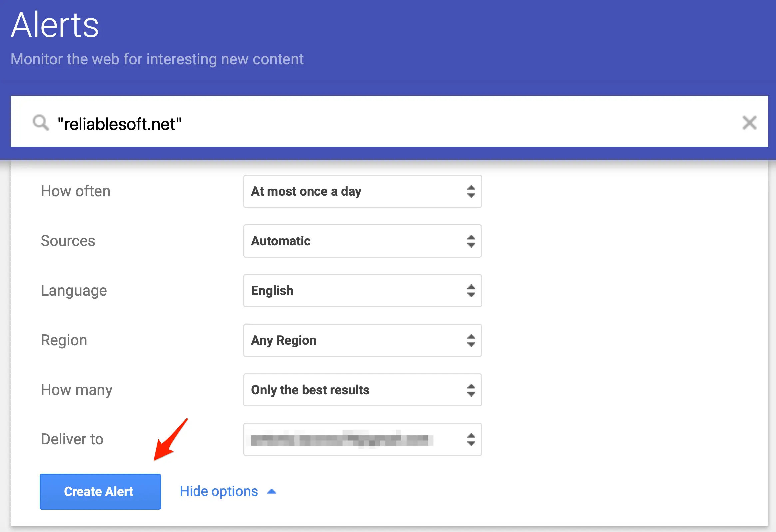Click the arrows on How often dropdown
Viewport: 776px width, 532px height.
pyautogui.click(x=471, y=191)
